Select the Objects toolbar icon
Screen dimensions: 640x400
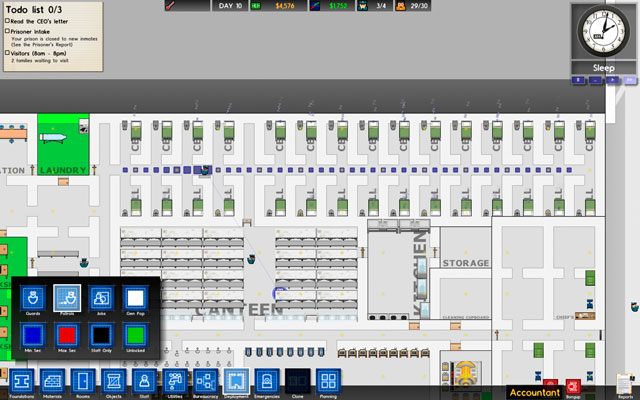point(113,381)
